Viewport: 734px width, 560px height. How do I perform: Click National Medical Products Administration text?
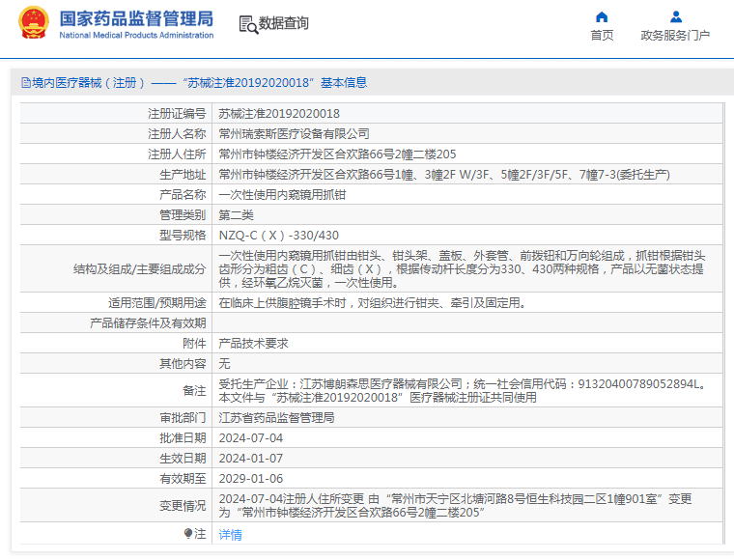coord(136,35)
